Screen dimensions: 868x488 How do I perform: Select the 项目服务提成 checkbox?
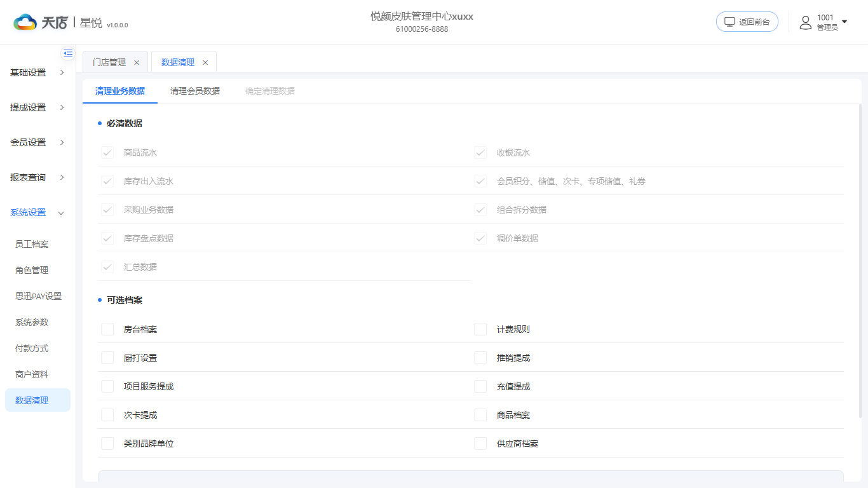point(107,386)
